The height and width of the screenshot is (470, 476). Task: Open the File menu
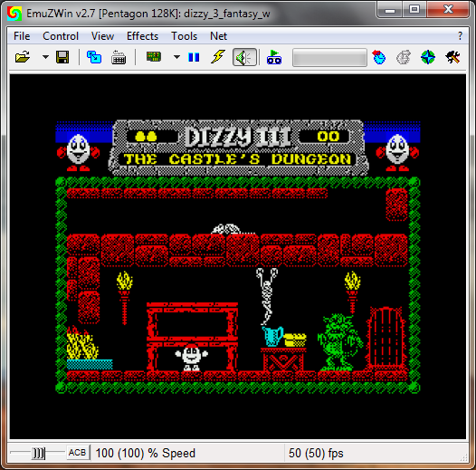(x=22, y=36)
